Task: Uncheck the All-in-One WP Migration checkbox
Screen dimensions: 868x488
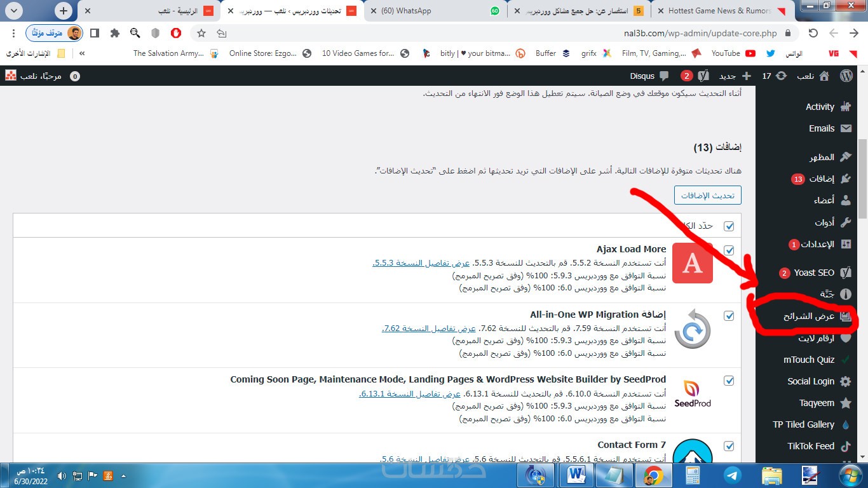Action: pos(729,316)
